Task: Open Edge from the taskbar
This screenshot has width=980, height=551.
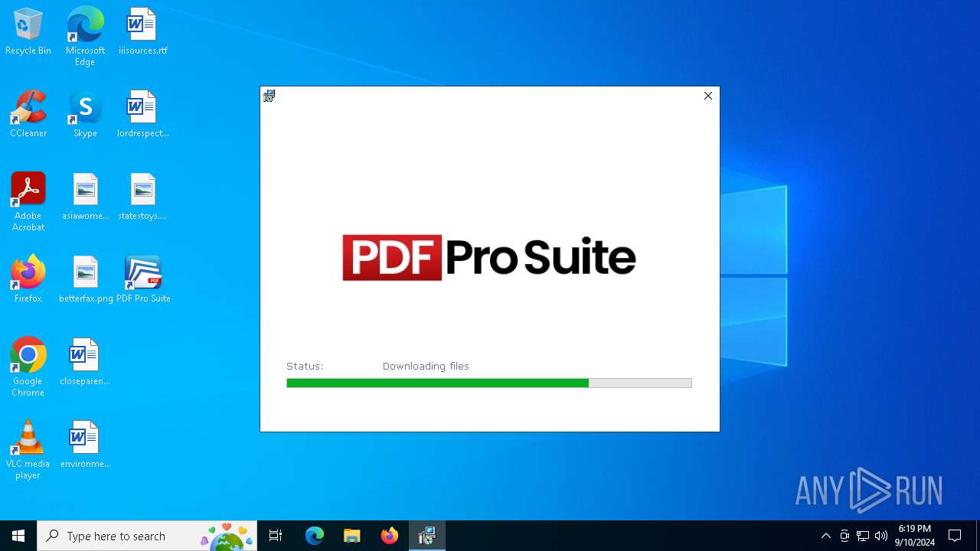Action: click(315, 536)
